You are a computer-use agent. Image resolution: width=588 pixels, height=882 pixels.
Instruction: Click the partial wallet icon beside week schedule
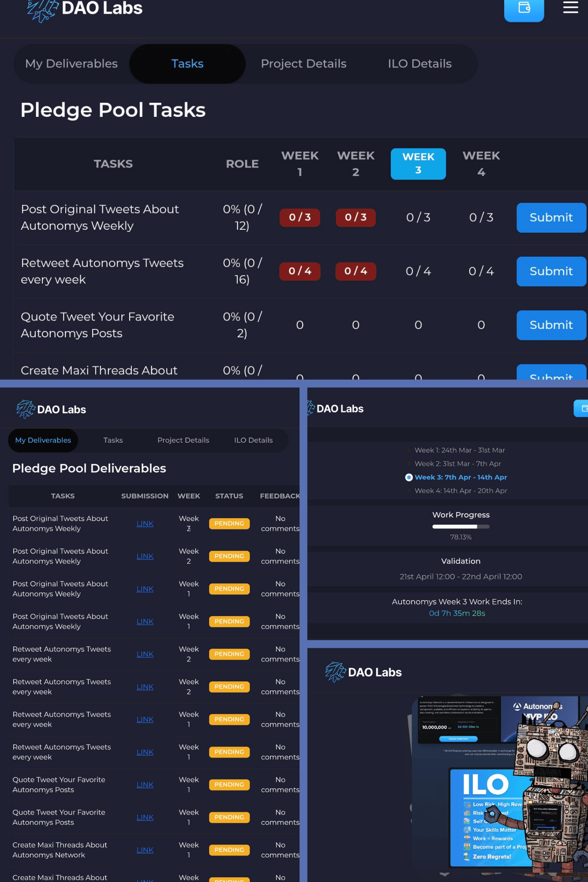pyautogui.click(x=581, y=408)
